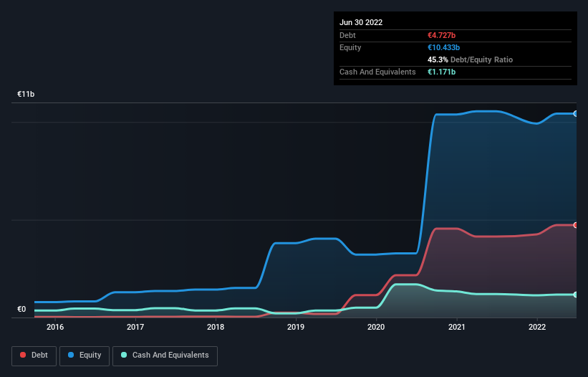The image size is (588, 377).
Task: Click the €4.727b debt value
Action: (441, 35)
